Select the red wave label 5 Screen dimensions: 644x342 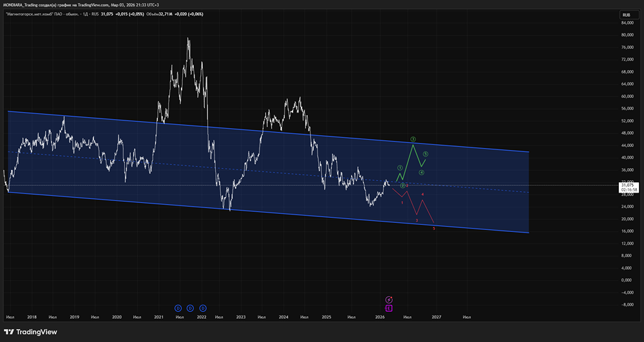(x=434, y=229)
